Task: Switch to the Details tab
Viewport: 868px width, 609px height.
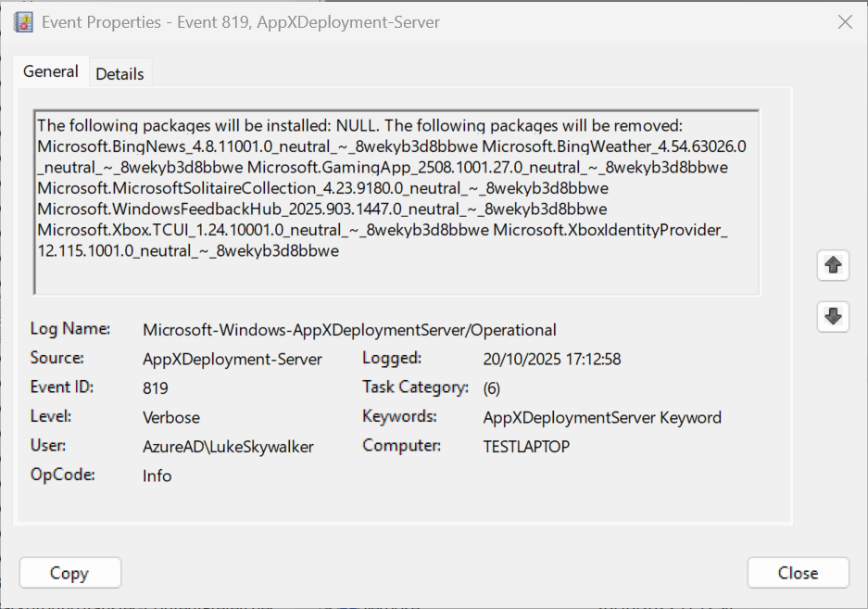Action: click(x=120, y=73)
